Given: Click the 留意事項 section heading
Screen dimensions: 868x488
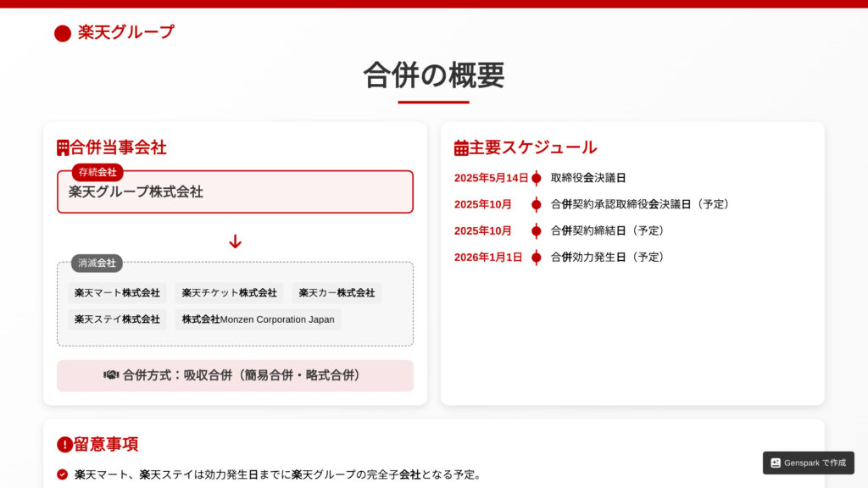Looking at the screenshot, I should click(x=106, y=444).
